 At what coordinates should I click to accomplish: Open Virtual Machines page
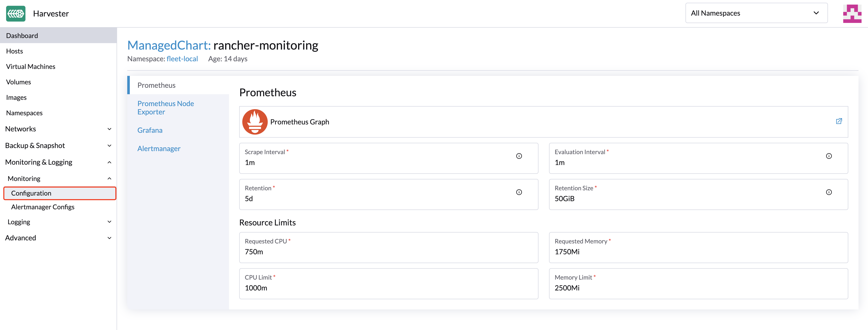(58, 66)
